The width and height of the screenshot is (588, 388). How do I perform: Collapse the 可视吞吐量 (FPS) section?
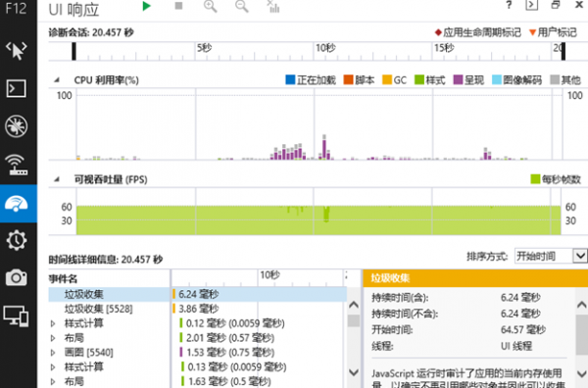(57, 179)
